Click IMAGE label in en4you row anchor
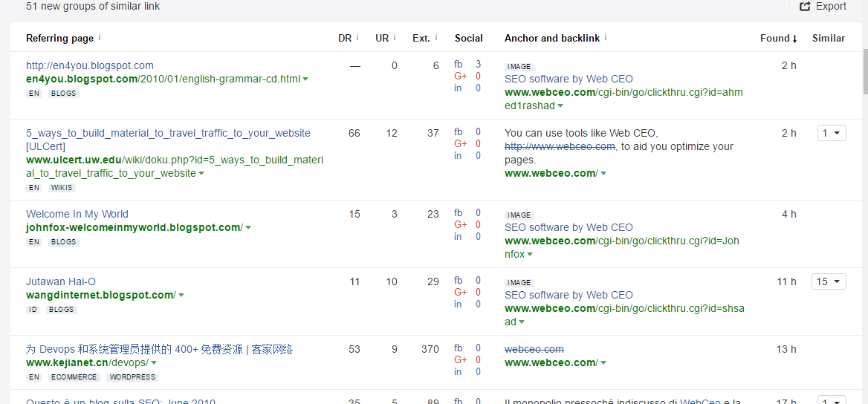The width and height of the screenshot is (868, 404). click(519, 66)
